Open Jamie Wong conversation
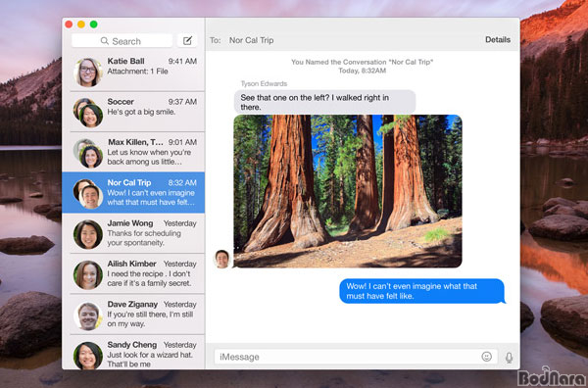Screen dimensions: 588x388 click(133, 233)
